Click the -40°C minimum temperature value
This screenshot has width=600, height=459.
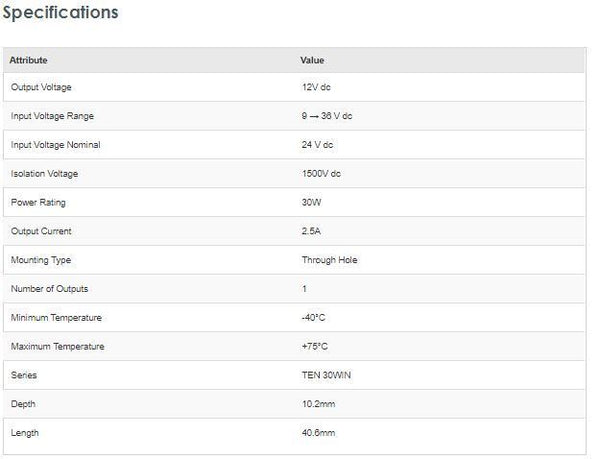tap(314, 318)
